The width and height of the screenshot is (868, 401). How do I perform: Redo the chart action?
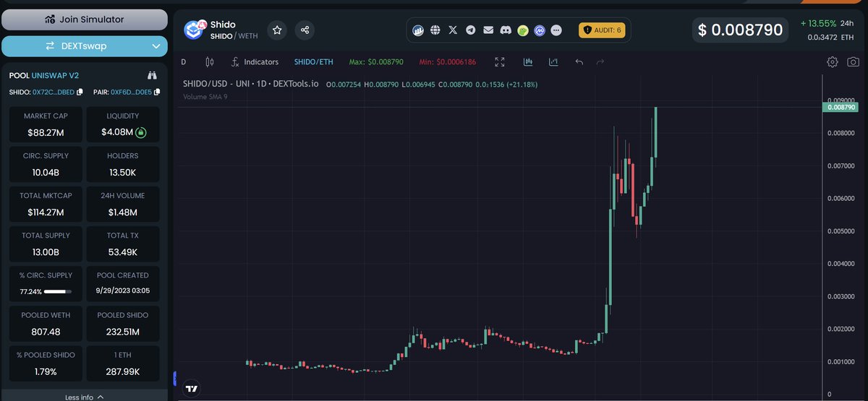[x=600, y=62]
